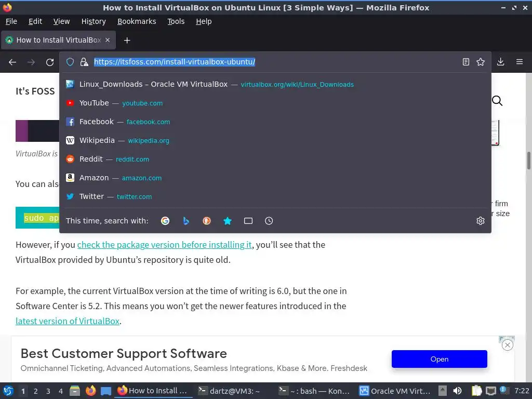Click the notification tray icon with blue badge

[503, 390]
